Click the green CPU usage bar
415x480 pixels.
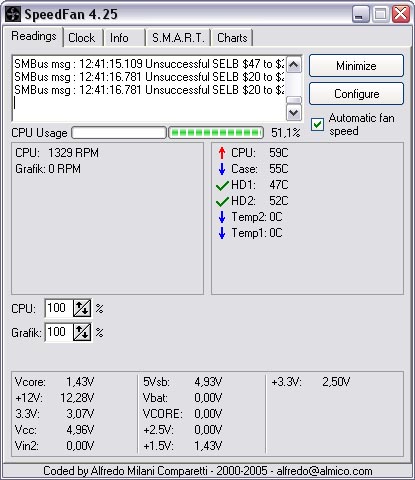pyautogui.click(x=216, y=133)
